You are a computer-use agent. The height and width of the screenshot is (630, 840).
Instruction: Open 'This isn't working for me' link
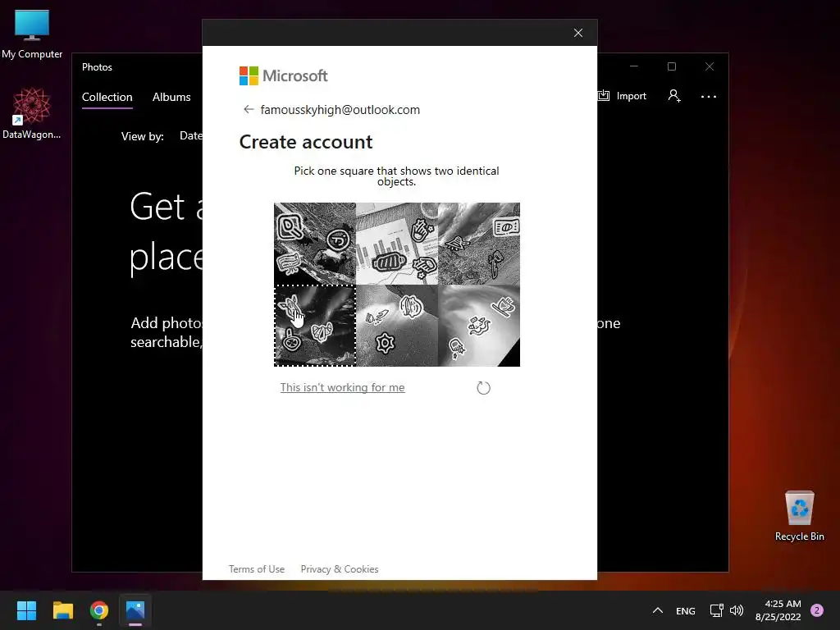pyautogui.click(x=342, y=387)
